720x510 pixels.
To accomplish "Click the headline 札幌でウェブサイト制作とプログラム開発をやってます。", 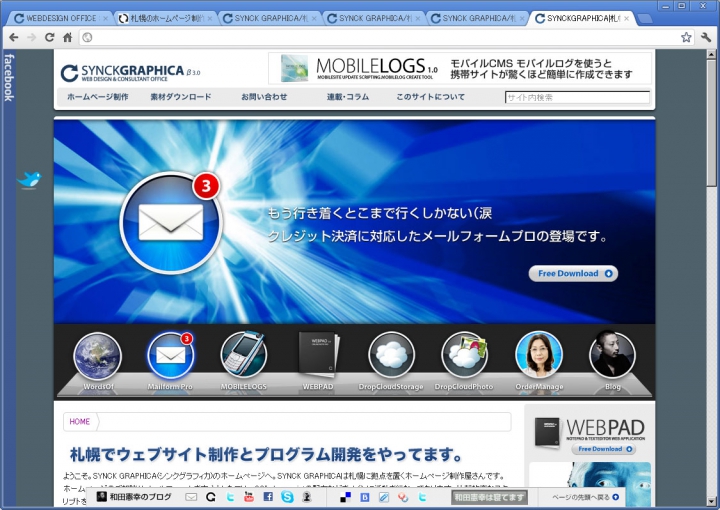I will point(266,454).
